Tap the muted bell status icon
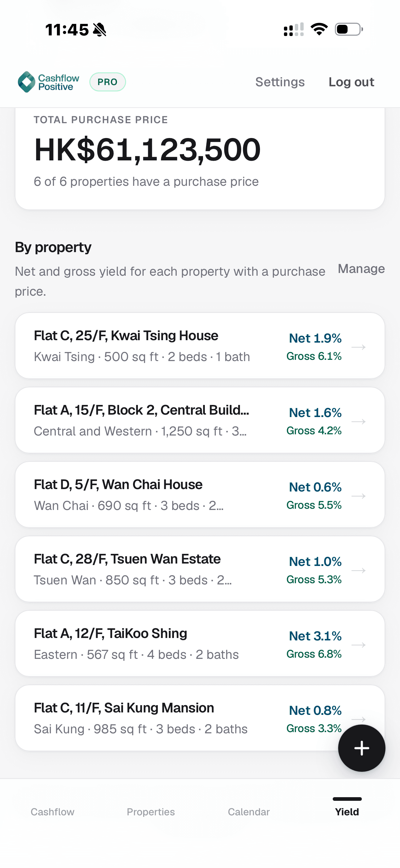This screenshot has width=400, height=868. click(x=99, y=30)
